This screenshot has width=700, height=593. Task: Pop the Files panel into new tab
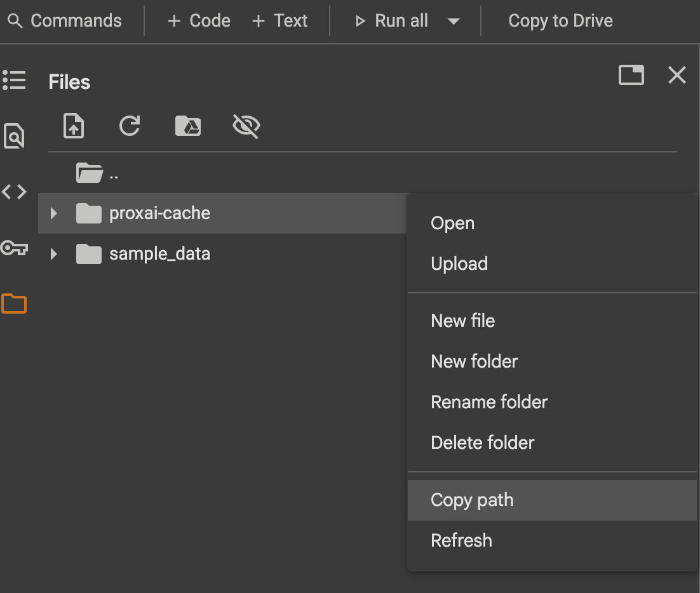(x=631, y=76)
